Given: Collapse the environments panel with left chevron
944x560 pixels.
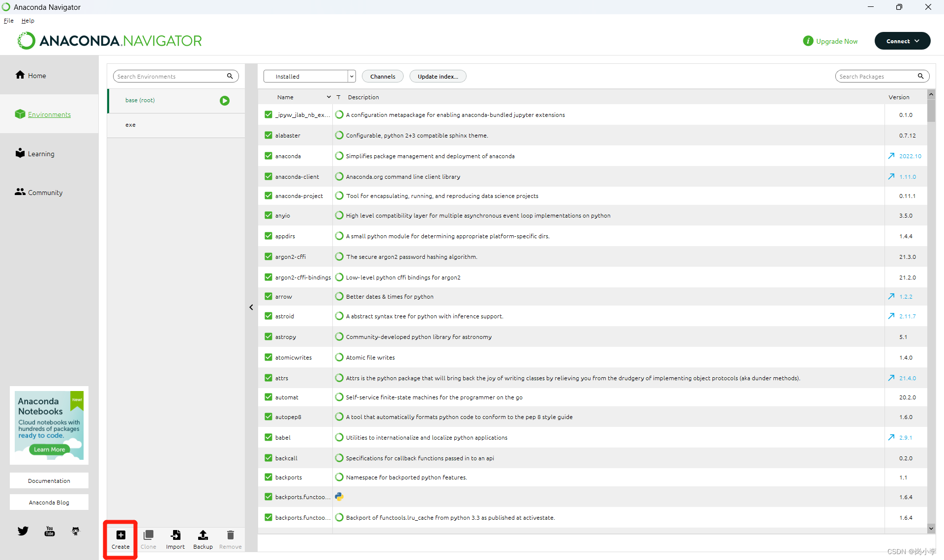Looking at the screenshot, I should [x=251, y=308].
